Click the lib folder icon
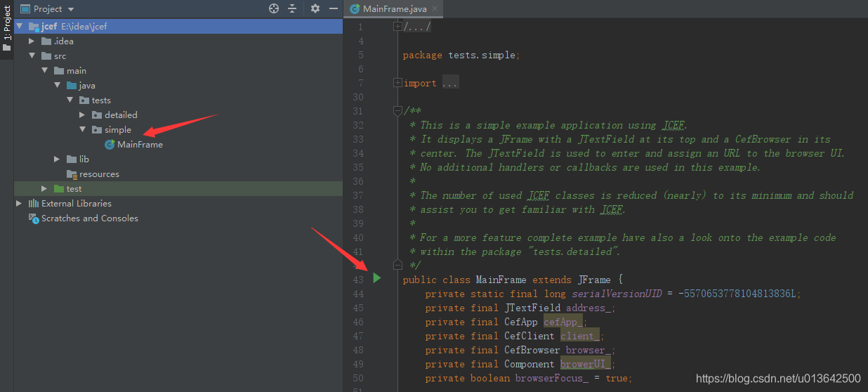 [72, 159]
